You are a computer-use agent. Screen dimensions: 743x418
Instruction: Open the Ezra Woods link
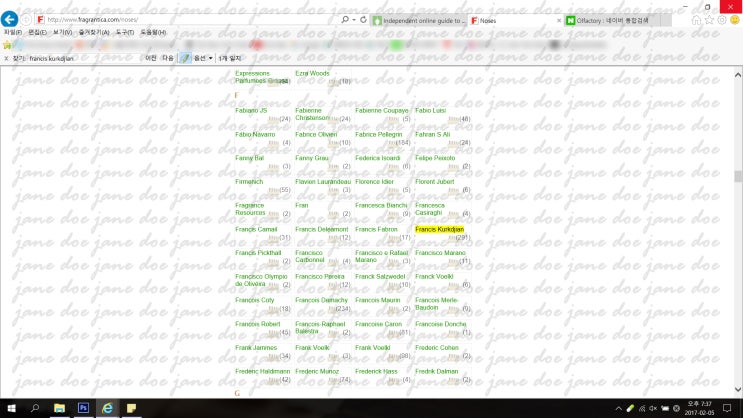[x=312, y=73]
